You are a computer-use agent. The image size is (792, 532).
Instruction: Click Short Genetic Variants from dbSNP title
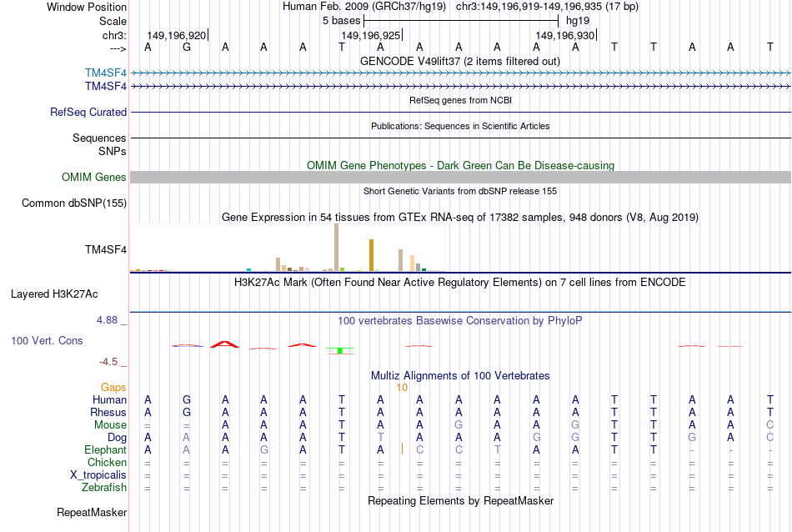click(x=460, y=192)
